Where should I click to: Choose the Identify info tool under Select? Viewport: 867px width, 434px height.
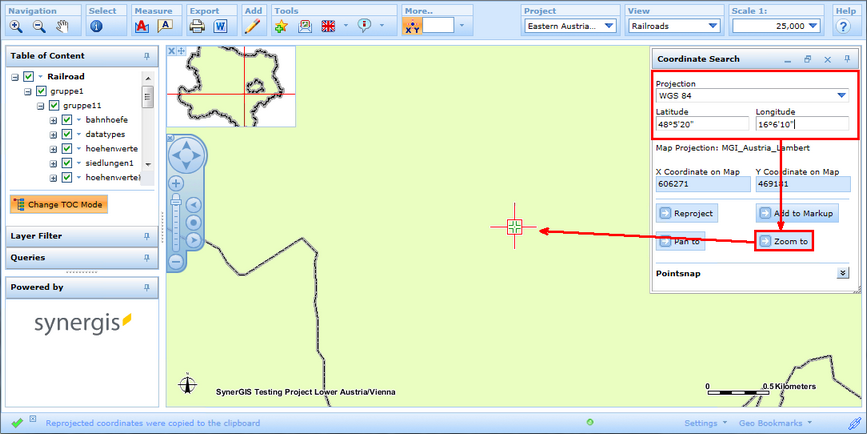click(x=96, y=26)
